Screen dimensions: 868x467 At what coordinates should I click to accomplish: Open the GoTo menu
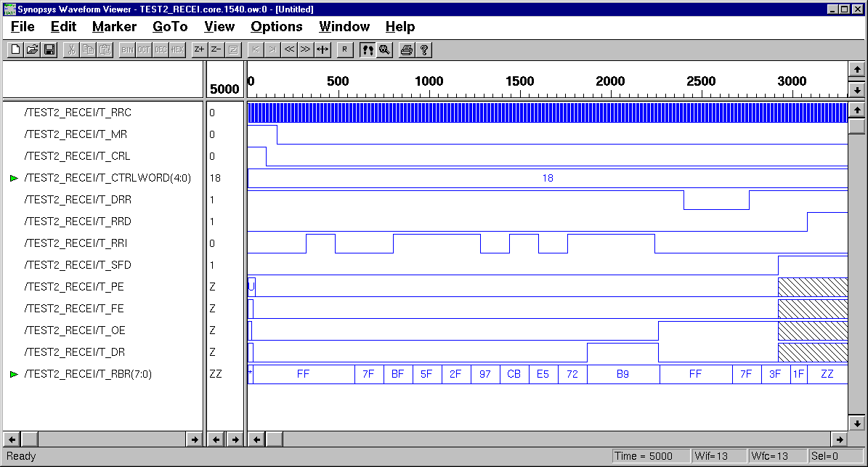(x=170, y=27)
